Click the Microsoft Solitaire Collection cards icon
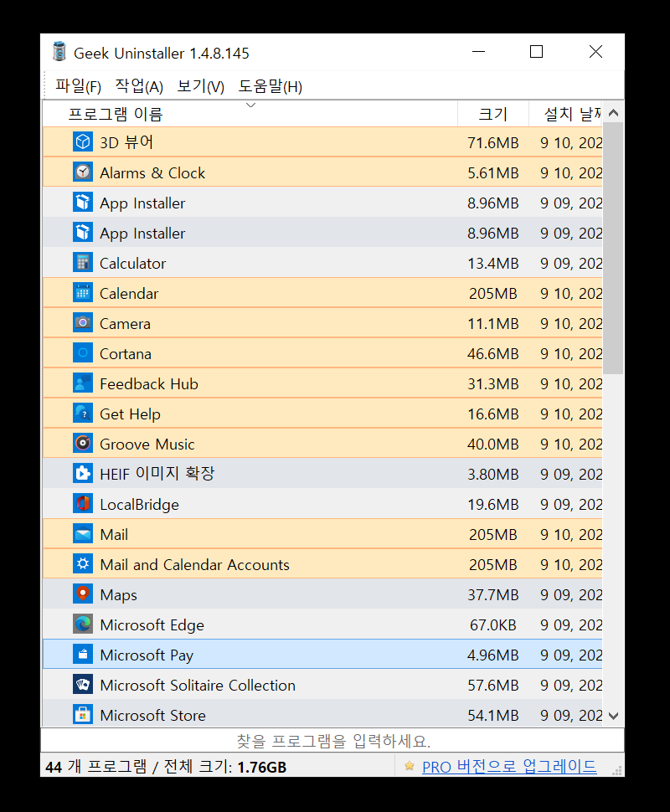670x812 pixels. [83, 684]
